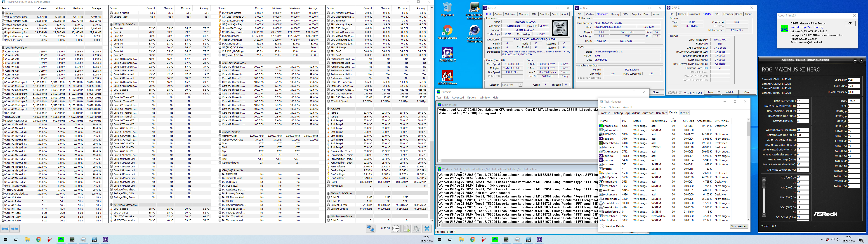Open the Advanced menu in Prime95
868x244 pixels.
coord(458,98)
